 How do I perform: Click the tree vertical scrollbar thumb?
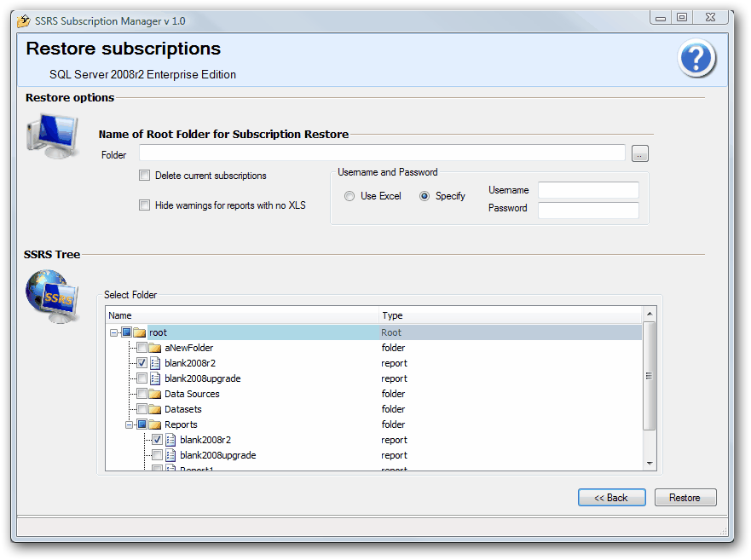(650, 376)
